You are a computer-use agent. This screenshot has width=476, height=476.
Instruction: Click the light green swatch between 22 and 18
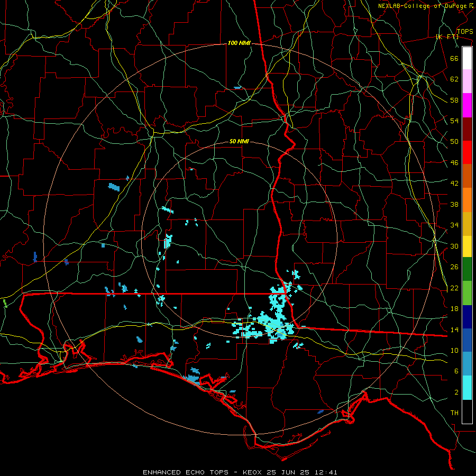[467, 293]
